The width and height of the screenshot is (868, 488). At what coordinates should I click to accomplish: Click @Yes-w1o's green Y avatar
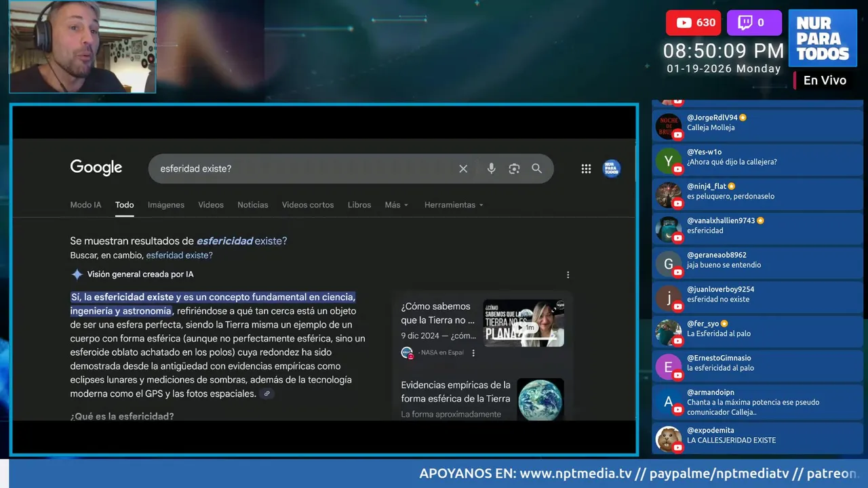669,161
